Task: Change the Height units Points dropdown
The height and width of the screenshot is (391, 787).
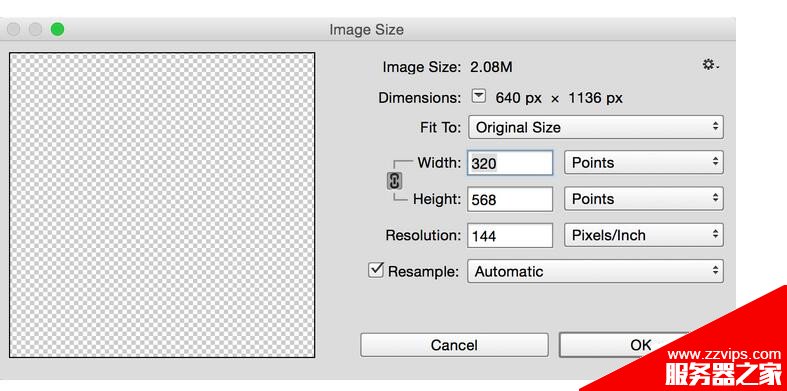Action: click(643, 199)
